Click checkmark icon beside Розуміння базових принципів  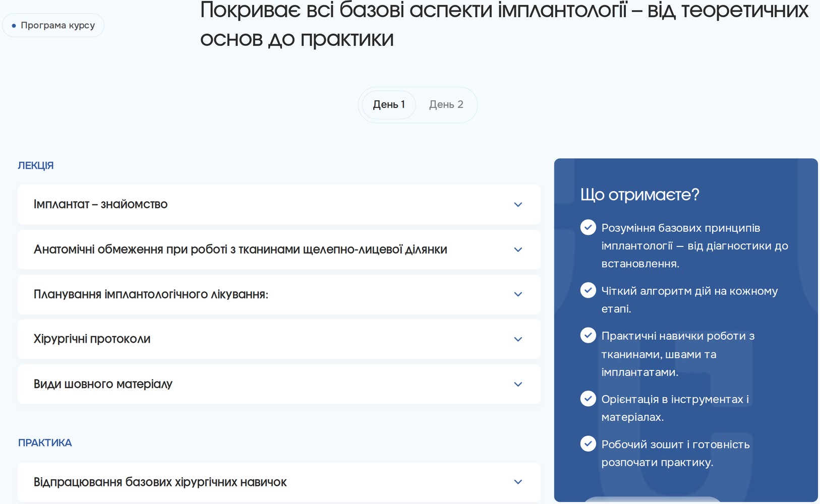click(588, 227)
